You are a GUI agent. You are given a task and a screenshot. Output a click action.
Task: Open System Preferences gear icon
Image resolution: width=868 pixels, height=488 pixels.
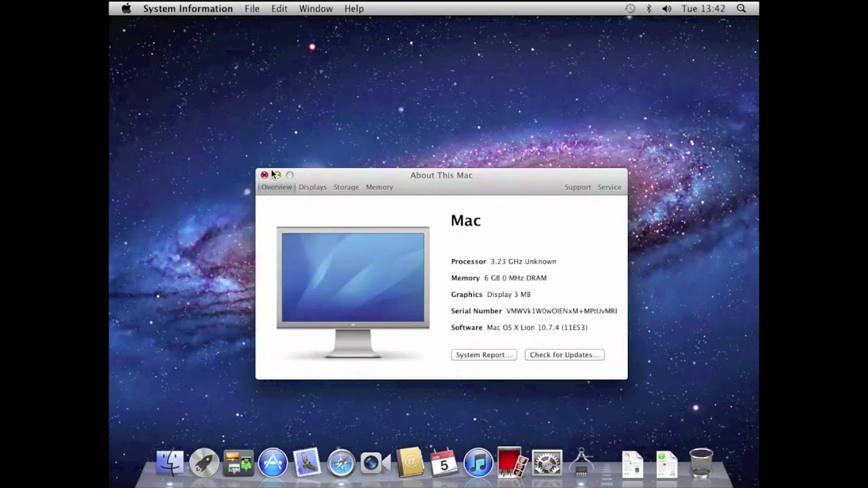pyautogui.click(x=547, y=463)
